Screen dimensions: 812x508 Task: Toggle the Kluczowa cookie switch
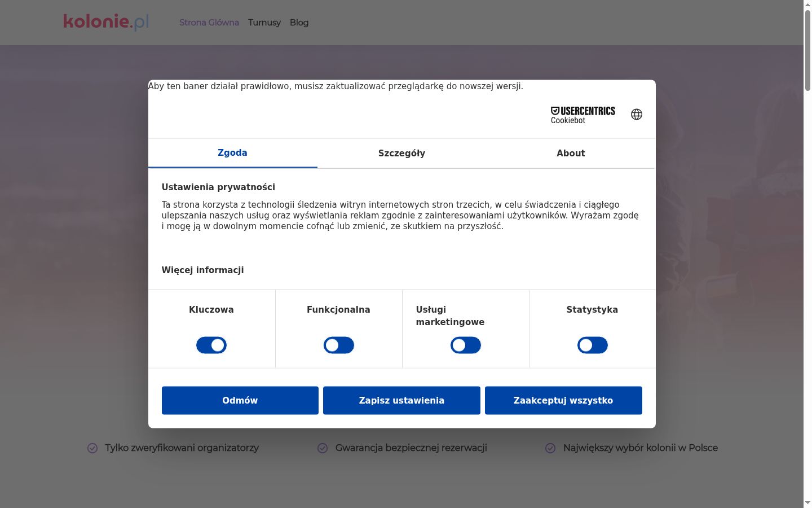click(x=211, y=345)
